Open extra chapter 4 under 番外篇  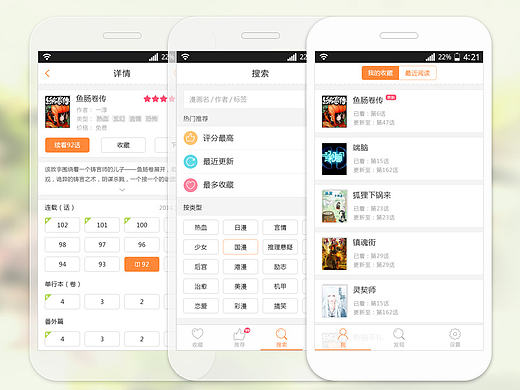62,339
